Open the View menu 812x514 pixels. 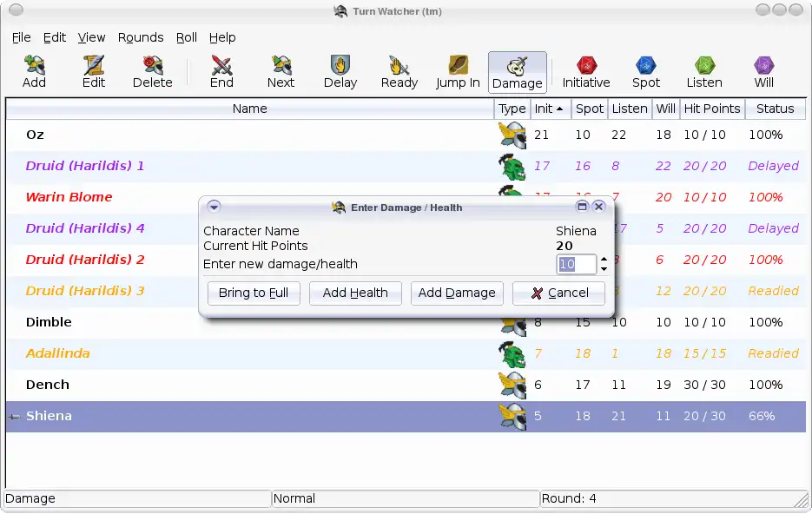coord(91,37)
